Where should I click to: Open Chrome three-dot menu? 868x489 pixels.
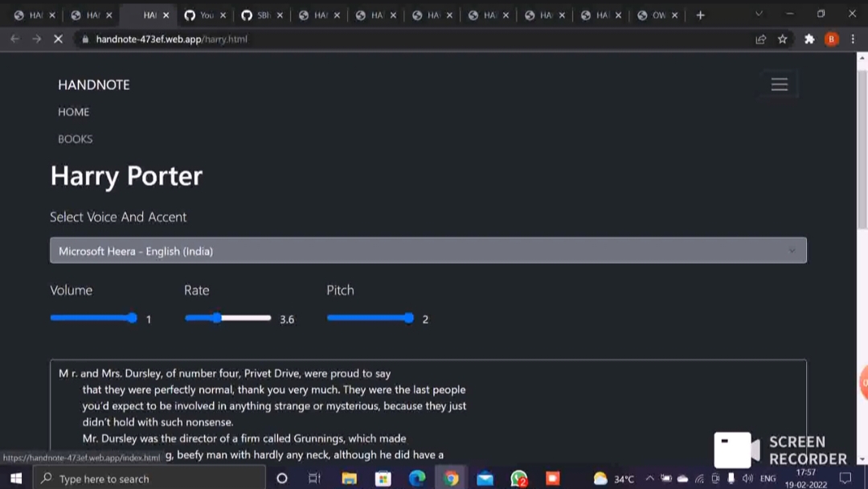pos(853,39)
